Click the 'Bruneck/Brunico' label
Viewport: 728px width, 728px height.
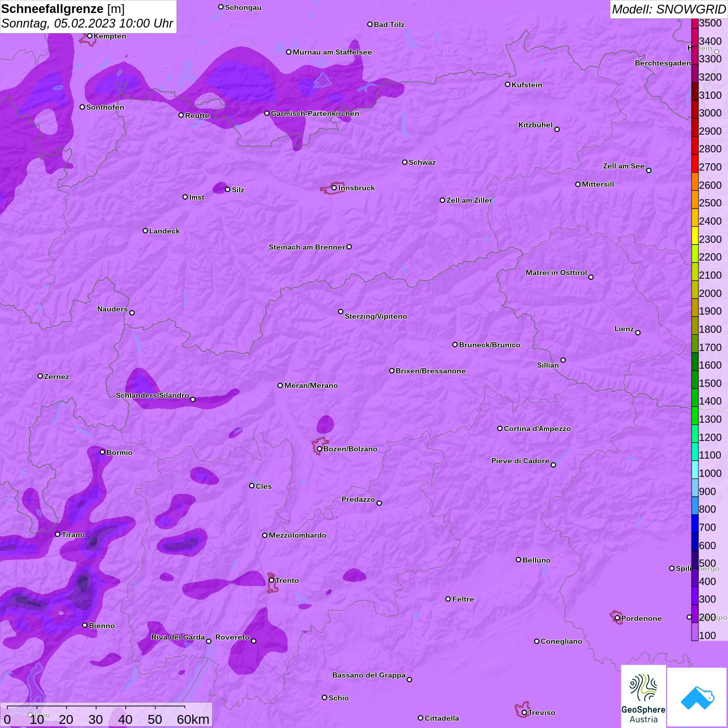click(490, 345)
